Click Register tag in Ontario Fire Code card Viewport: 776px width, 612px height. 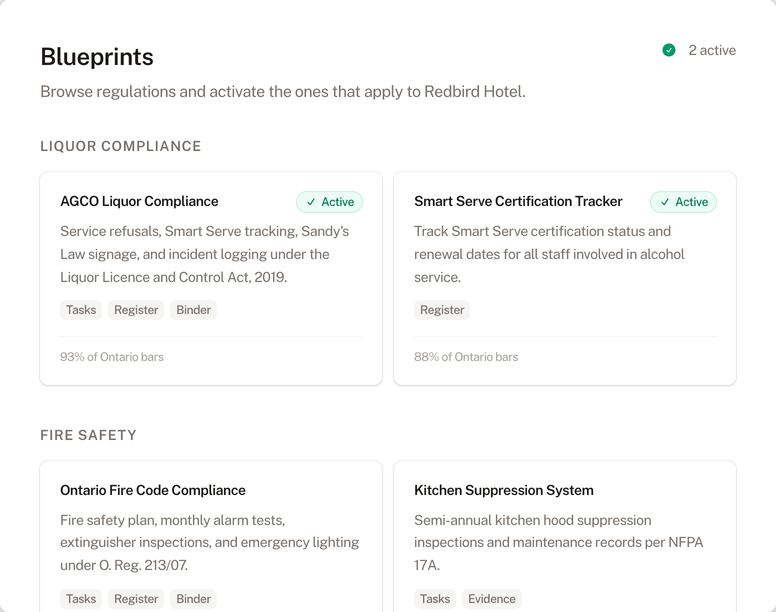(x=136, y=599)
